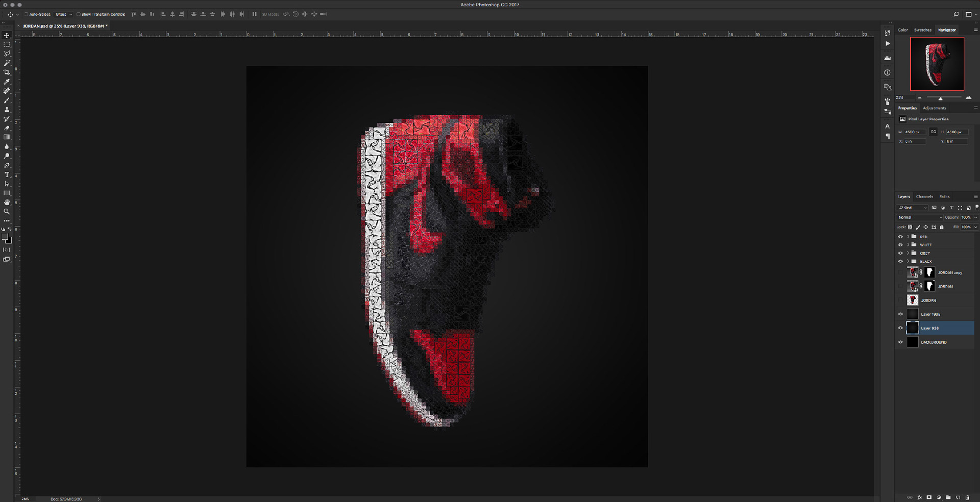Open the layer Kind filter dropdown
Image resolution: width=980 pixels, height=502 pixels.
[x=913, y=208]
